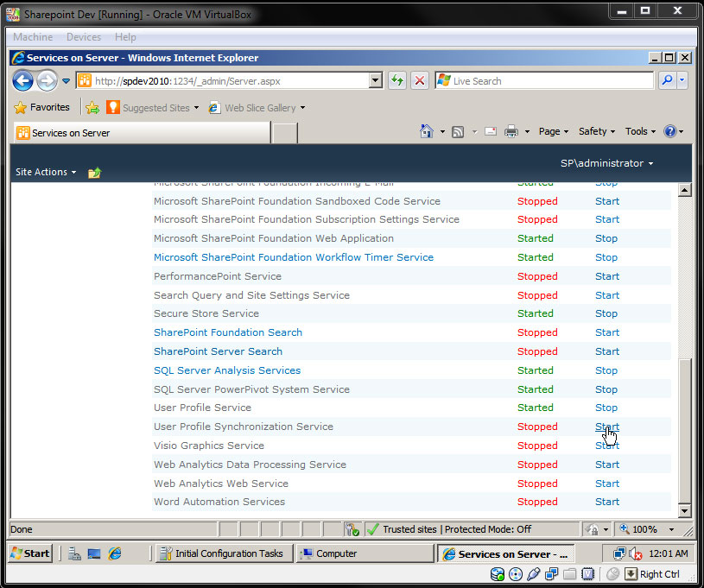704x588 pixels.
Task: Open SQL Server Analysis Services link
Action: click(227, 370)
